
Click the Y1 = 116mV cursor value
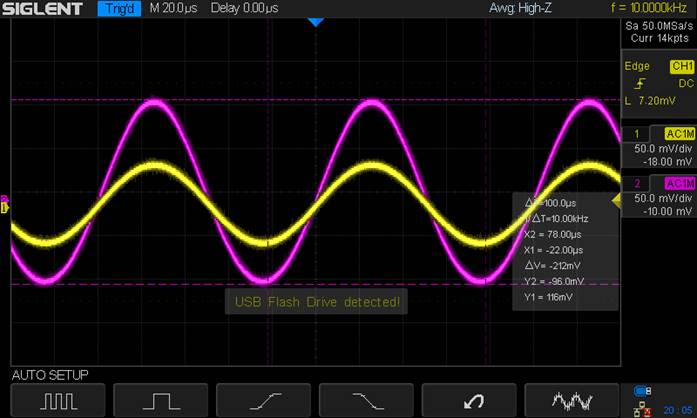548,297
